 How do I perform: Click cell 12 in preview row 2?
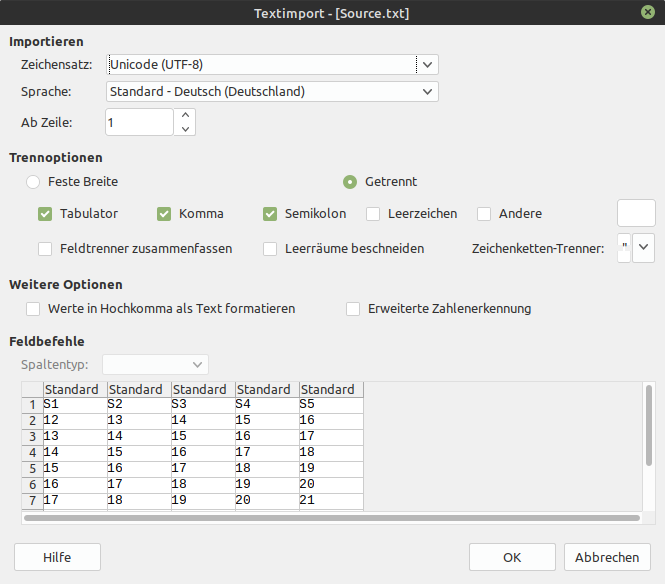tap(75, 421)
